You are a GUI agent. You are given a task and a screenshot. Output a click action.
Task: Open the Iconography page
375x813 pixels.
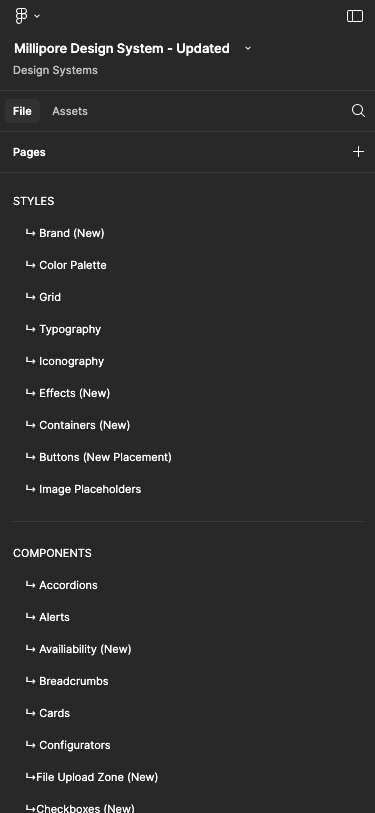coord(187,361)
